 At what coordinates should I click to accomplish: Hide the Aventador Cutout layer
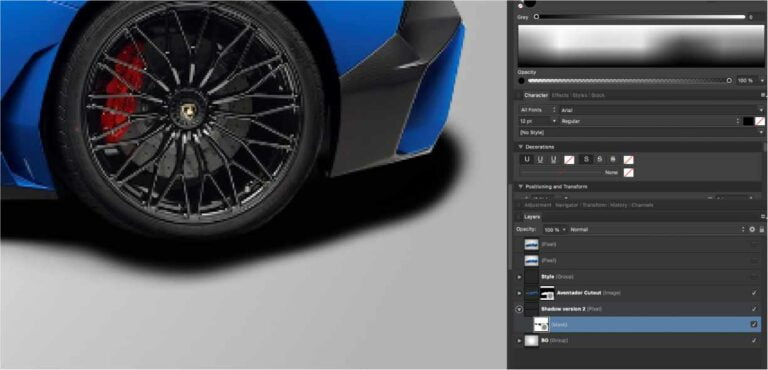point(754,293)
